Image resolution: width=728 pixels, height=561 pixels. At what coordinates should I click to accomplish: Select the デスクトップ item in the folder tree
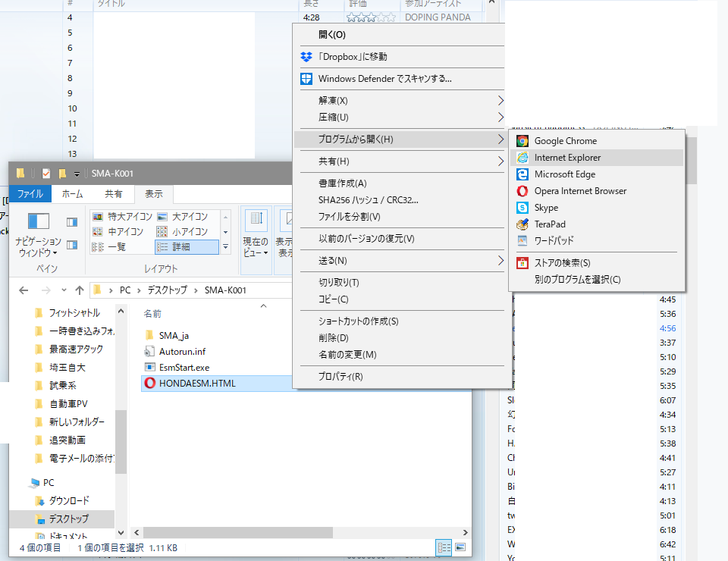point(61,519)
